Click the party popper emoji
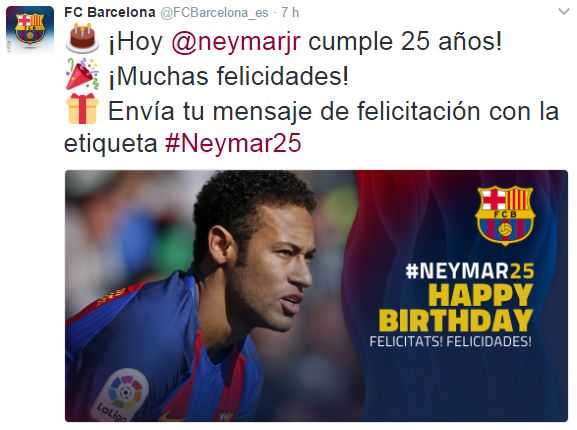This screenshot has height=430, width=577. (x=82, y=74)
